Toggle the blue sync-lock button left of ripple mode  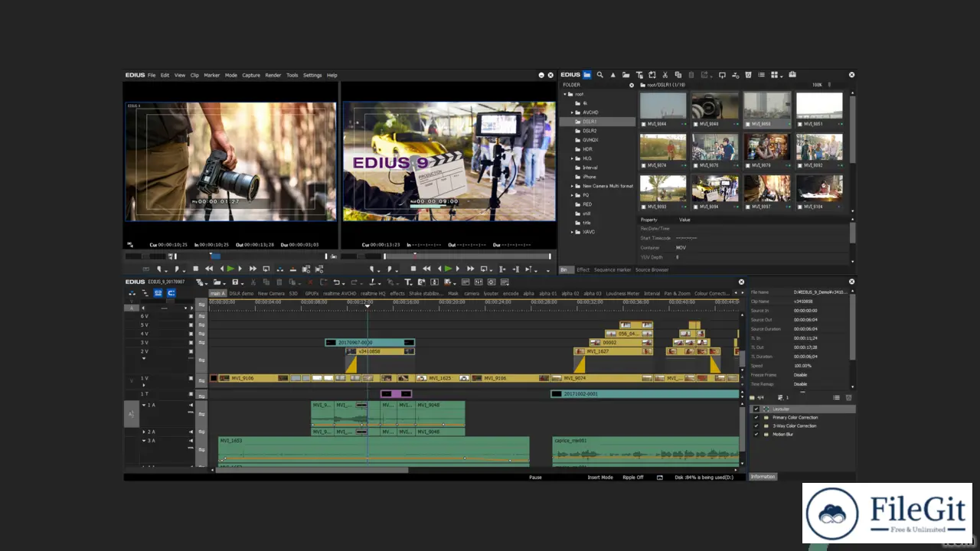(x=158, y=293)
